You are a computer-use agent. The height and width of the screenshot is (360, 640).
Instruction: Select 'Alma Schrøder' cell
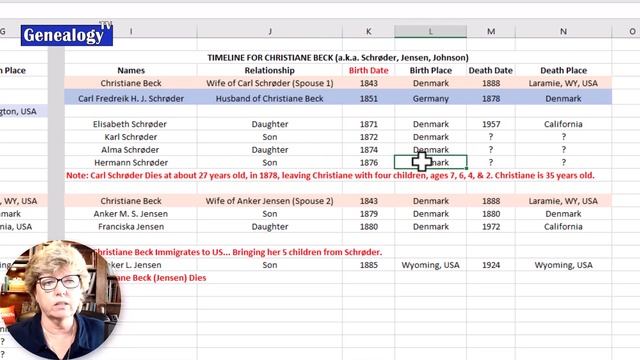(131, 150)
